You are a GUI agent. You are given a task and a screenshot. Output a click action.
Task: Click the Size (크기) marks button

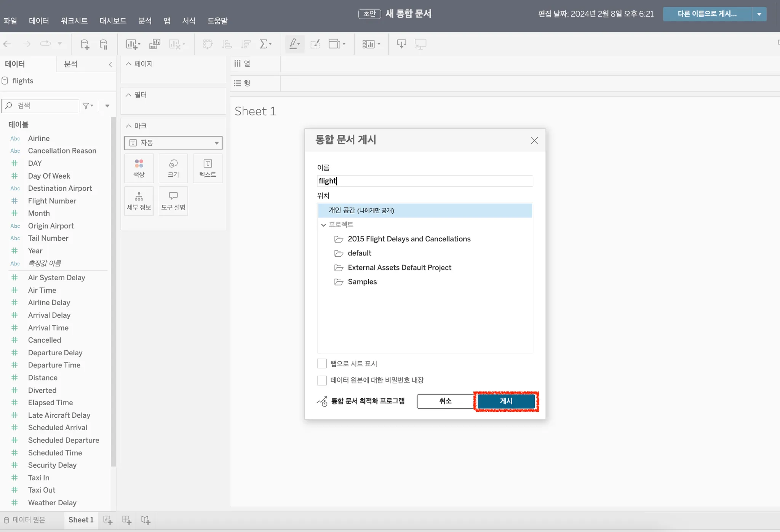pyautogui.click(x=173, y=168)
